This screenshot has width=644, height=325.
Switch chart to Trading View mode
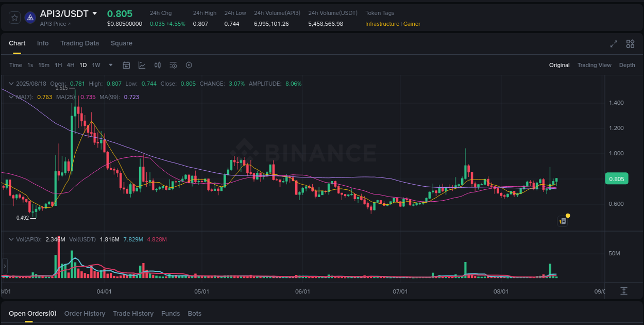pos(594,65)
